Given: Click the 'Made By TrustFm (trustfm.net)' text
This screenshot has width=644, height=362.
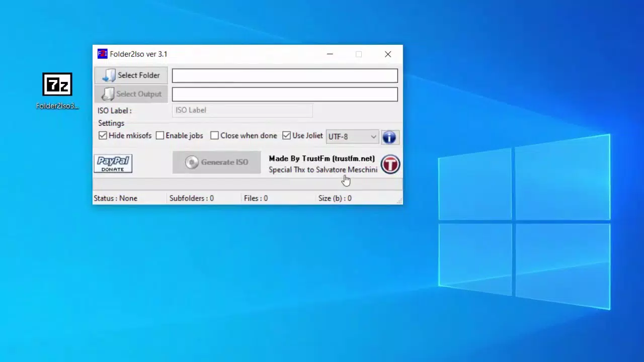Looking at the screenshot, I should [x=321, y=158].
